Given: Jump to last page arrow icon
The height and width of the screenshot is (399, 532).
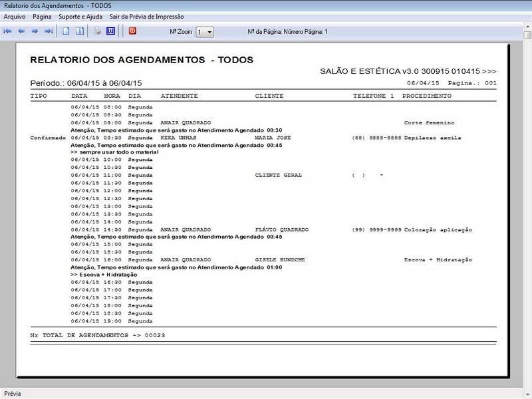Looking at the screenshot, I should [x=48, y=31].
